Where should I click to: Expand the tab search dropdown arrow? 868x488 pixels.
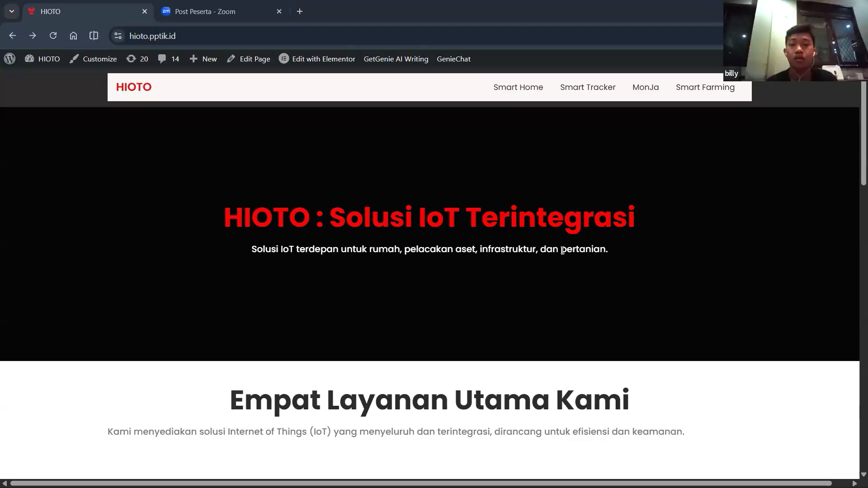click(12, 11)
